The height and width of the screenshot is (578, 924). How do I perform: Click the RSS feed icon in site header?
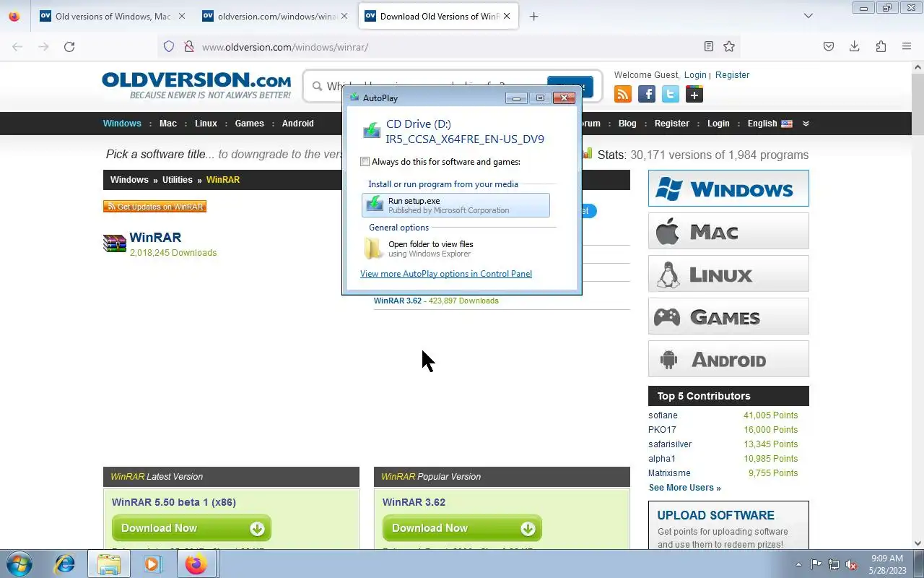pyautogui.click(x=623, y=94)
